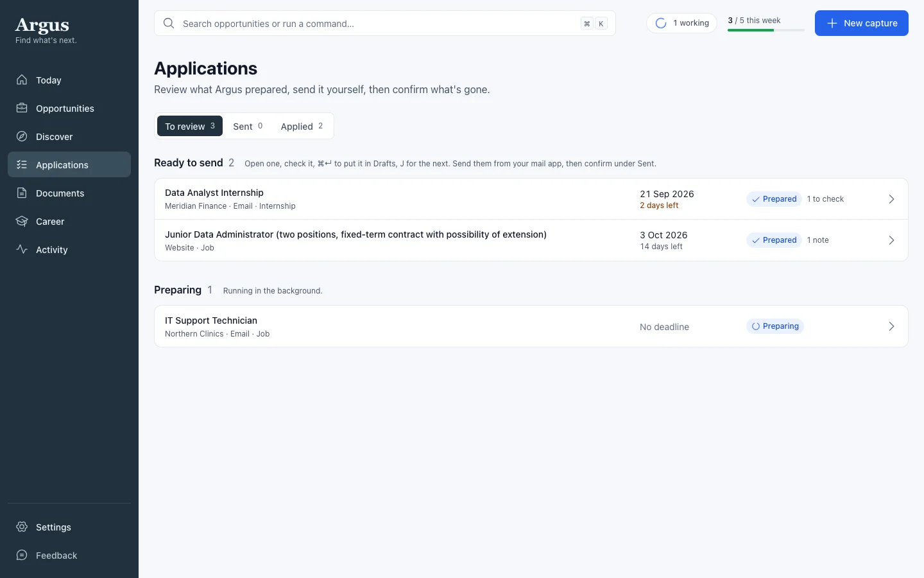Open Settings text link in sidebar
Image resolution: width=924 pixels, height=578 pixels.
53,527
